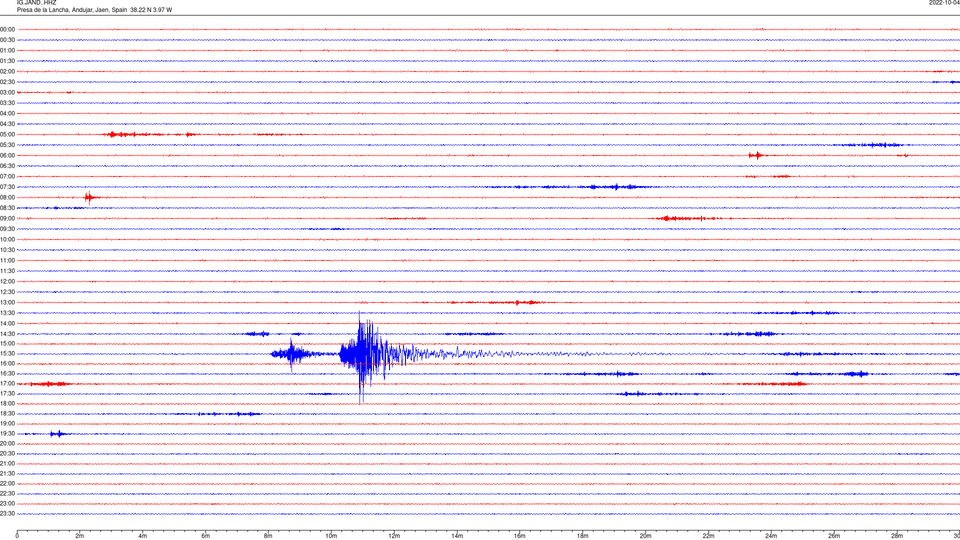Select the 21:00 trace time label

[7, 463]
